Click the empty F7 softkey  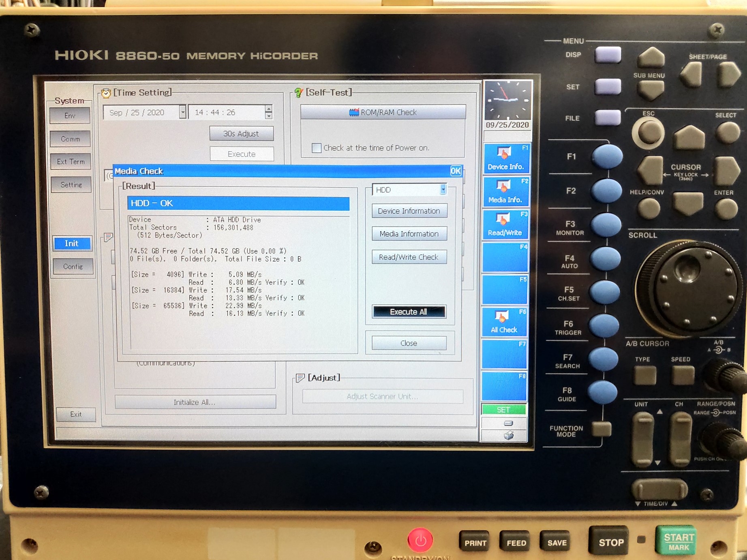tap(504, 355)
